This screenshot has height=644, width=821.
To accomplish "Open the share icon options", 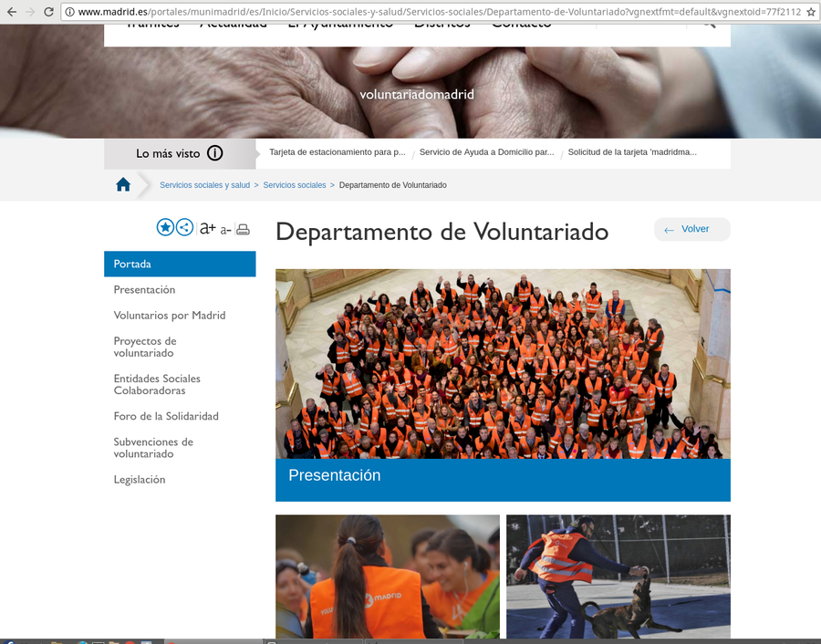I will (184, 228).
